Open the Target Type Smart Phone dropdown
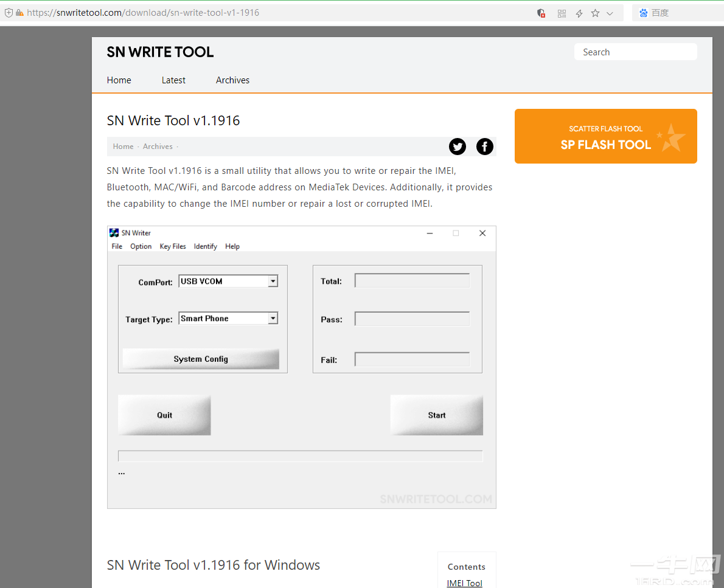This screenshot has height=588, width=724. pyautogui.click(x=274, y=318)
